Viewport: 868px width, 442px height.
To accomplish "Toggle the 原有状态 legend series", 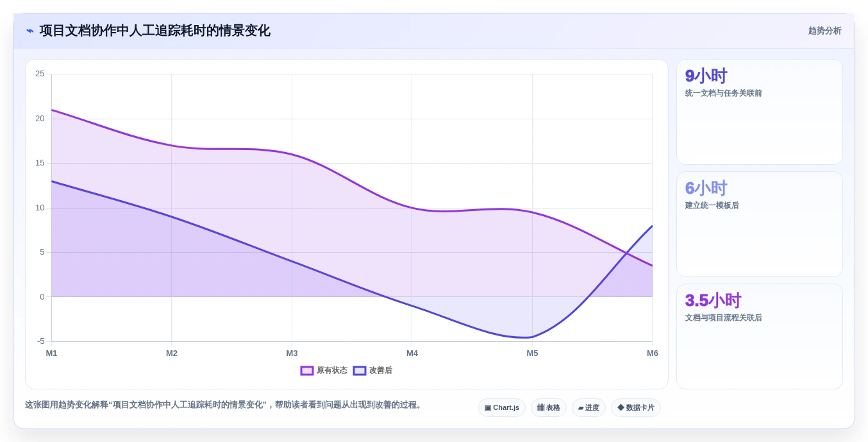I will pyautogui.click(x=324, y=370).
